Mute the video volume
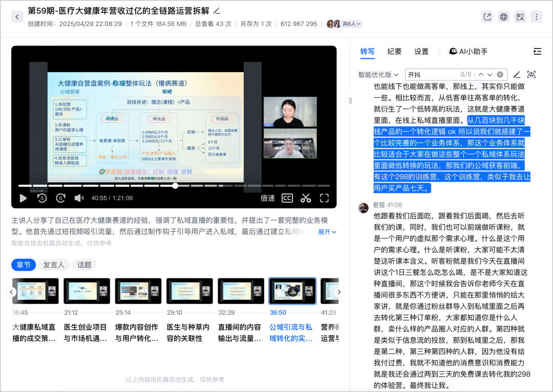 [79, 198]
